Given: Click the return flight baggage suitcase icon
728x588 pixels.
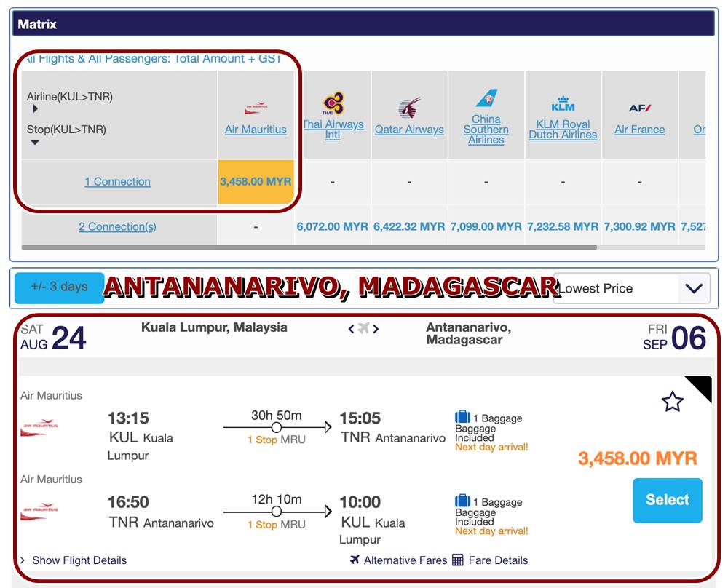Looking at the screenshot, I should (x=462, y=500).
